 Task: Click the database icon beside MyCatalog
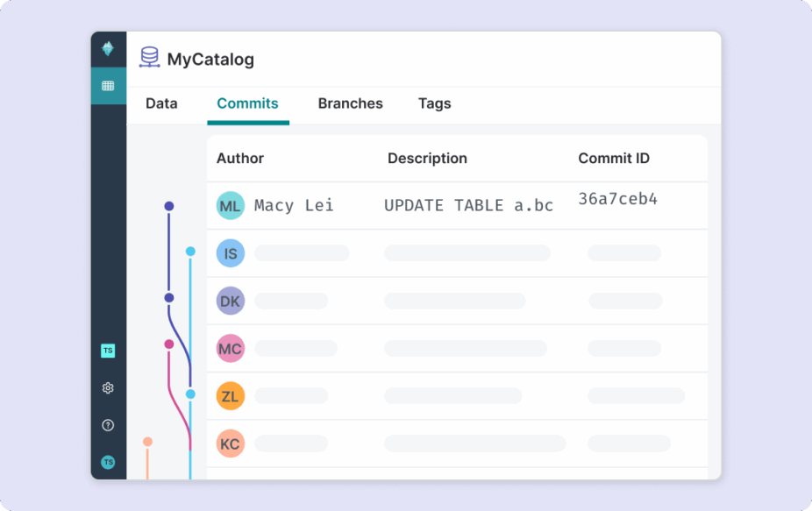click(149, 57)
